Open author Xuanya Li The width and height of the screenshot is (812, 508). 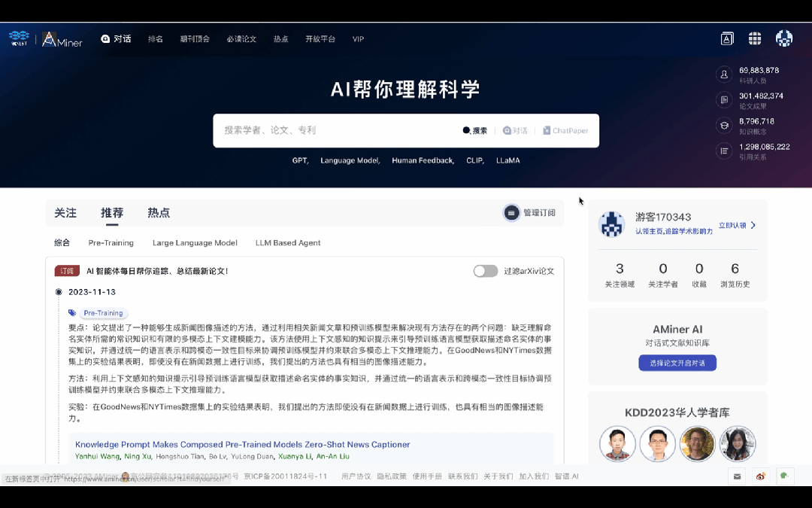tap(295, 456)
